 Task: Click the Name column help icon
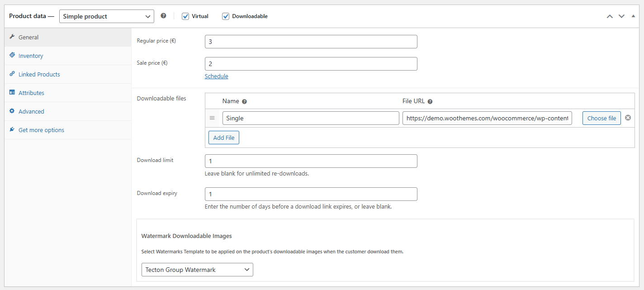click(x=244, y=102)
